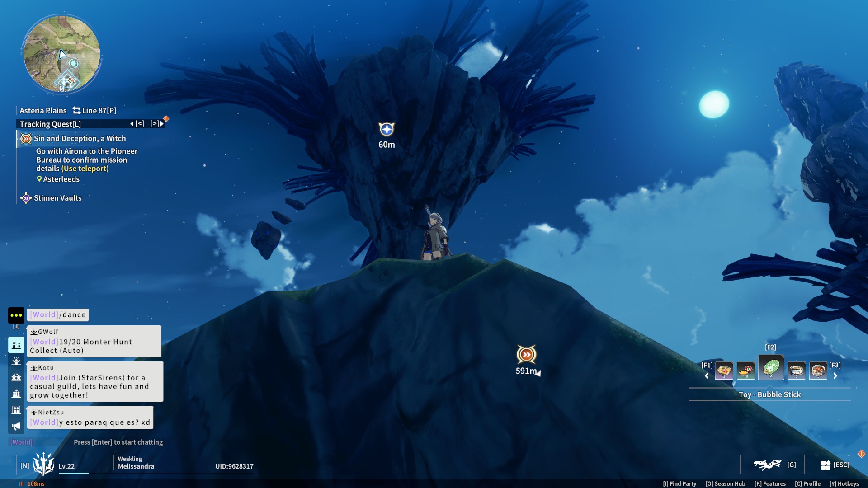Open the megaphone announcement channel
The image size is (868, 488).
point(16,426)
